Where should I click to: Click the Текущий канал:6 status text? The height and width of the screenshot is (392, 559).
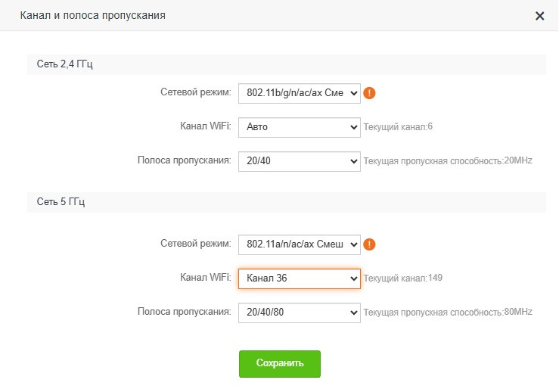pos(398,127)
